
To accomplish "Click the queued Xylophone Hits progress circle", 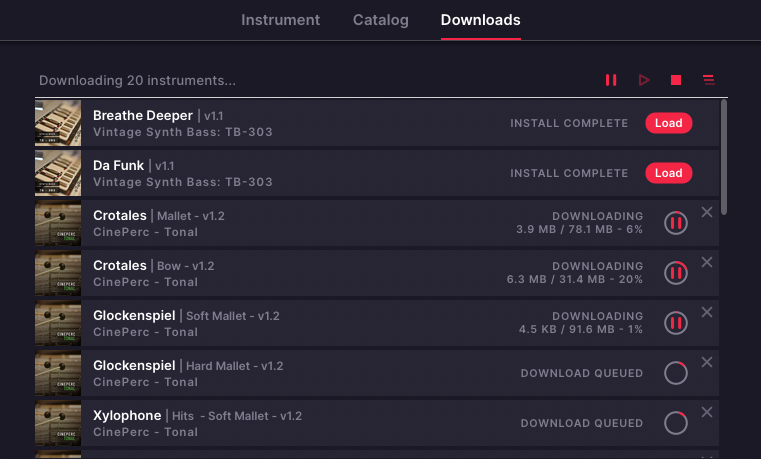I will coord(676,423).
